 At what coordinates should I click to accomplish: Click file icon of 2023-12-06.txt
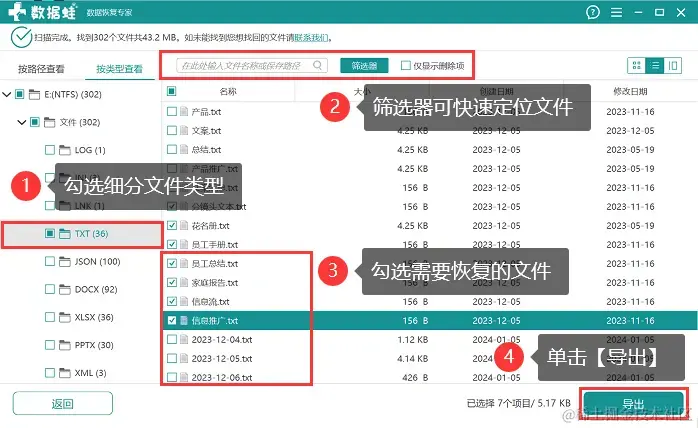pyautogui.click(x=184, y=378)
